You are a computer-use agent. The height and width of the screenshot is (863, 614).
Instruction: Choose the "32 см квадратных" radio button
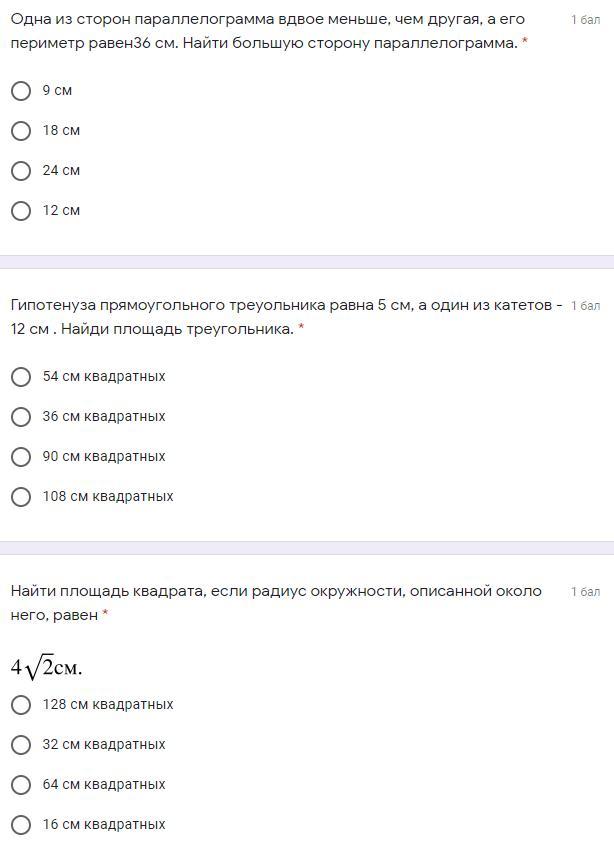coord(21,745)
